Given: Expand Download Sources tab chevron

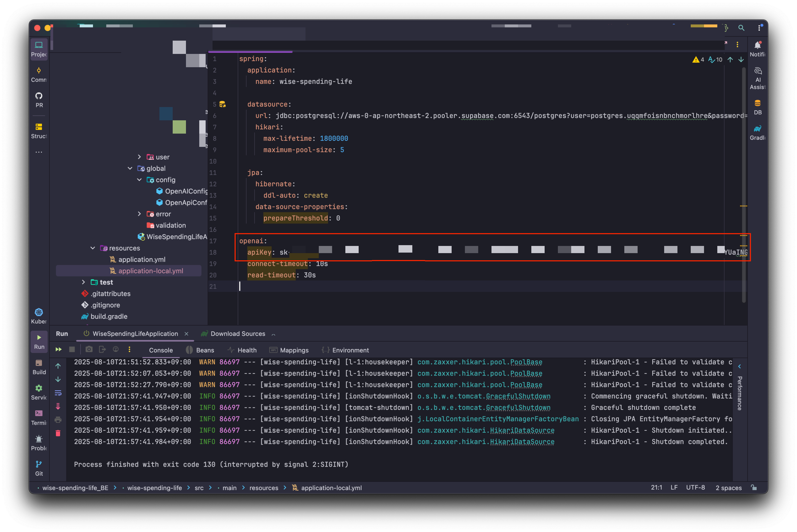Looking at the screenshot, I should 273,334.
